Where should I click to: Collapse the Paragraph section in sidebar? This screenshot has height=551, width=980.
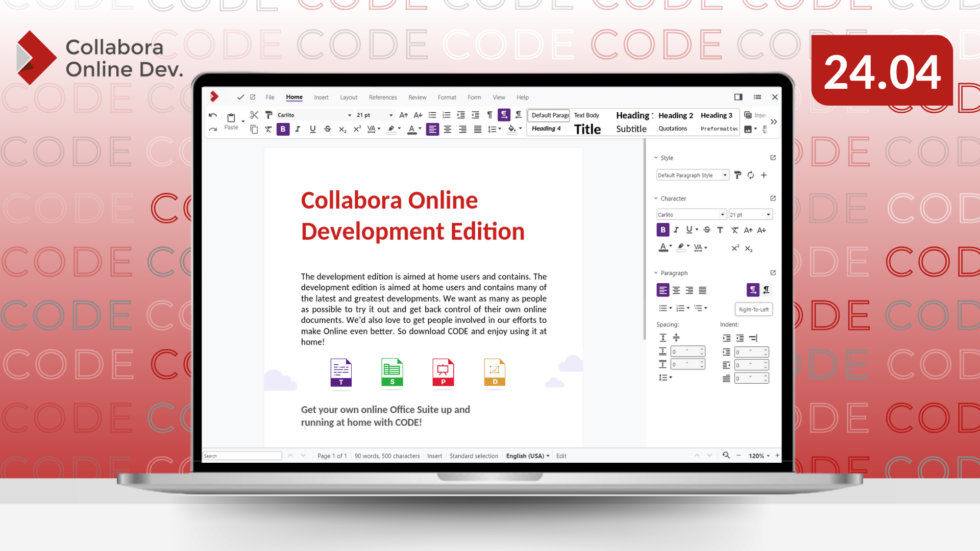pos(656,273)
